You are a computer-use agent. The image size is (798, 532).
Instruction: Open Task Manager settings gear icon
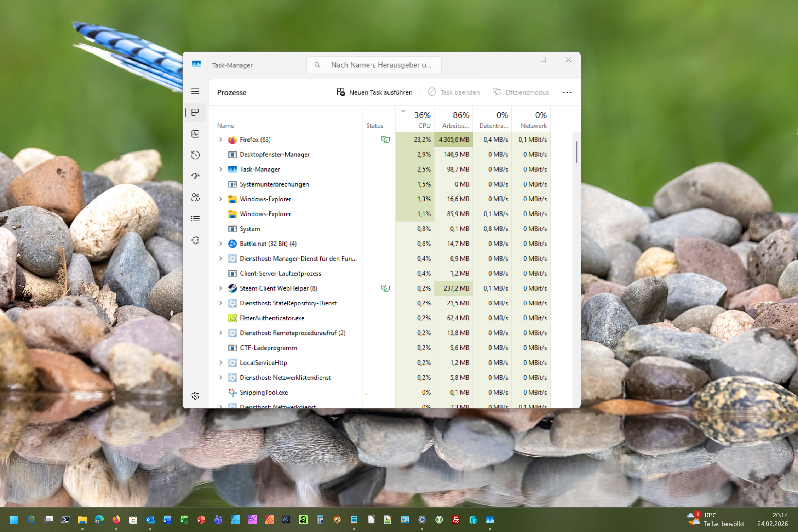195,396
